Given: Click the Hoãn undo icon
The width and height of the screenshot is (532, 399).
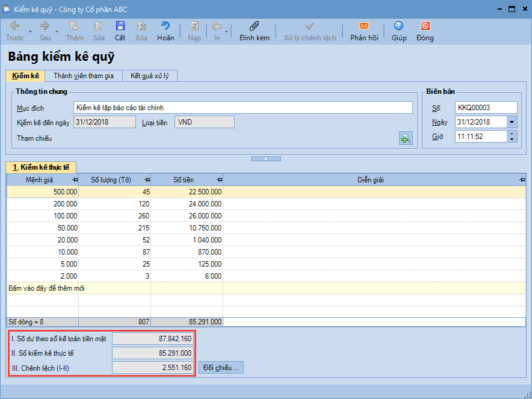Looking at the screenshot, I should coord(165,26).
